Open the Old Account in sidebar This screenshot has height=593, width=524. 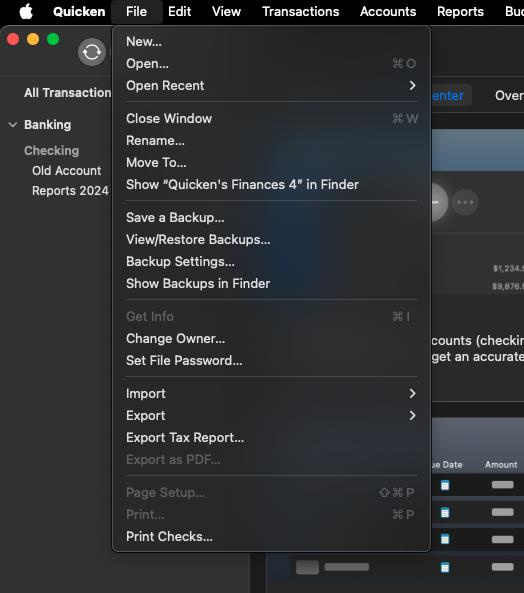(67, 171)
